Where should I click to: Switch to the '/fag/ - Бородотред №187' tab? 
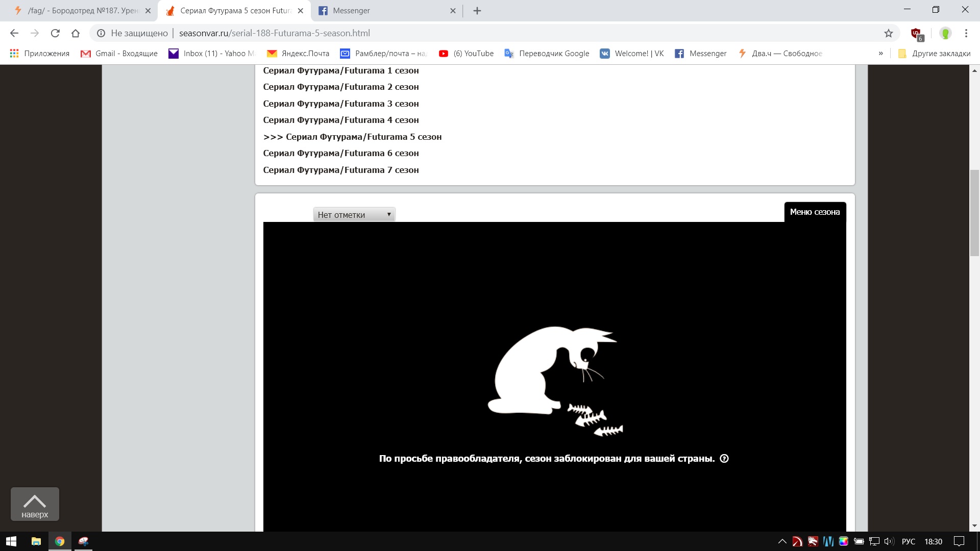point(82,11)
